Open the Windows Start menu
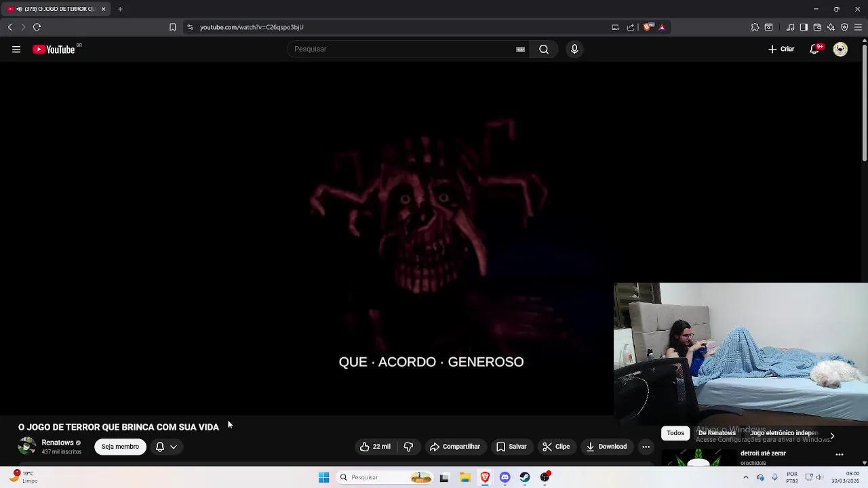The width and height of the screenshot is (868, 488). point(323,477)
